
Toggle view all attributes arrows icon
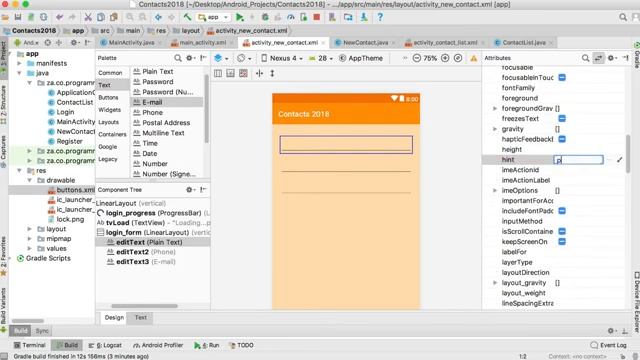598,58
